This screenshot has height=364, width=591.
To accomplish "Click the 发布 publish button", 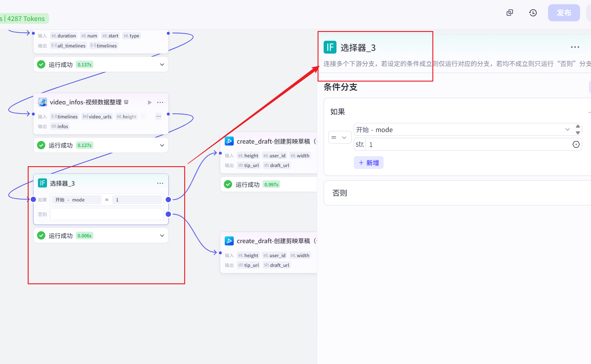I will pos(564,12).
